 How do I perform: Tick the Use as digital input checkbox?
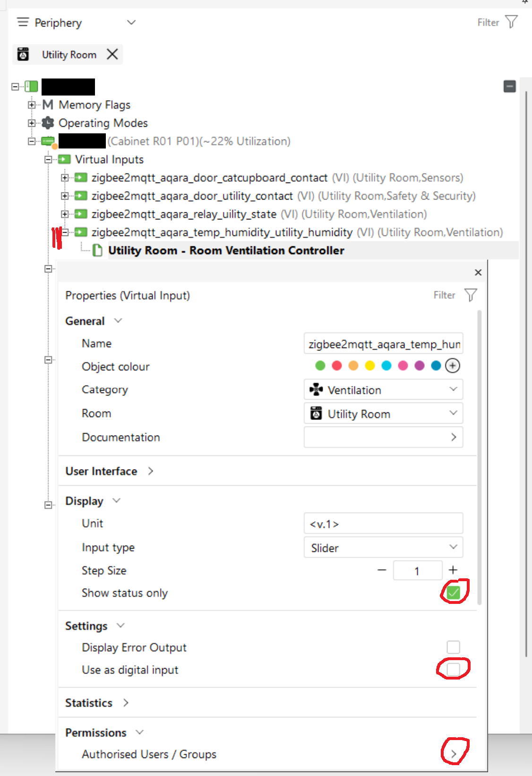453,669
